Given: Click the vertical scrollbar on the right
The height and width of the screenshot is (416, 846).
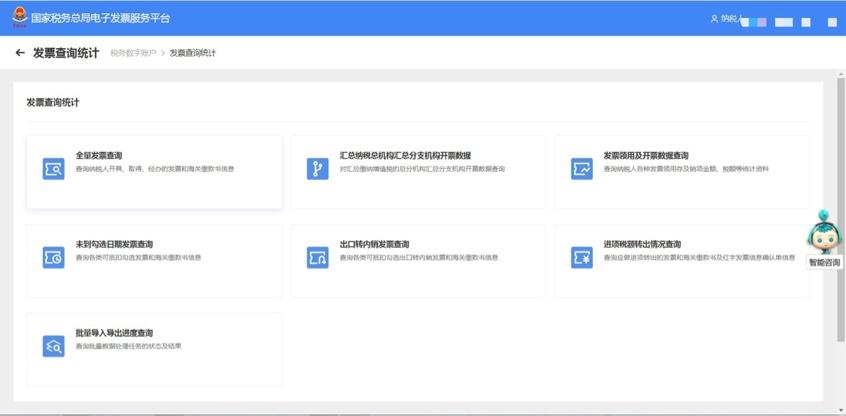Looking at the screenshot, I should [841, 200].
